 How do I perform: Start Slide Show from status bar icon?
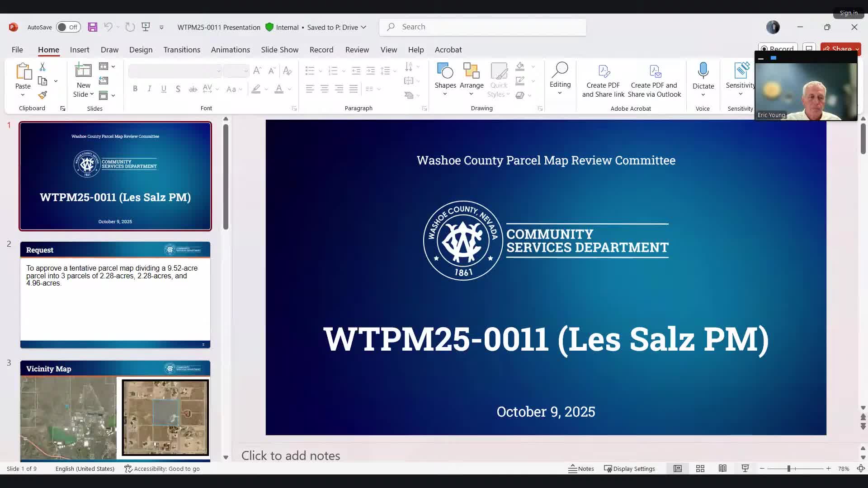coord(745,469)
